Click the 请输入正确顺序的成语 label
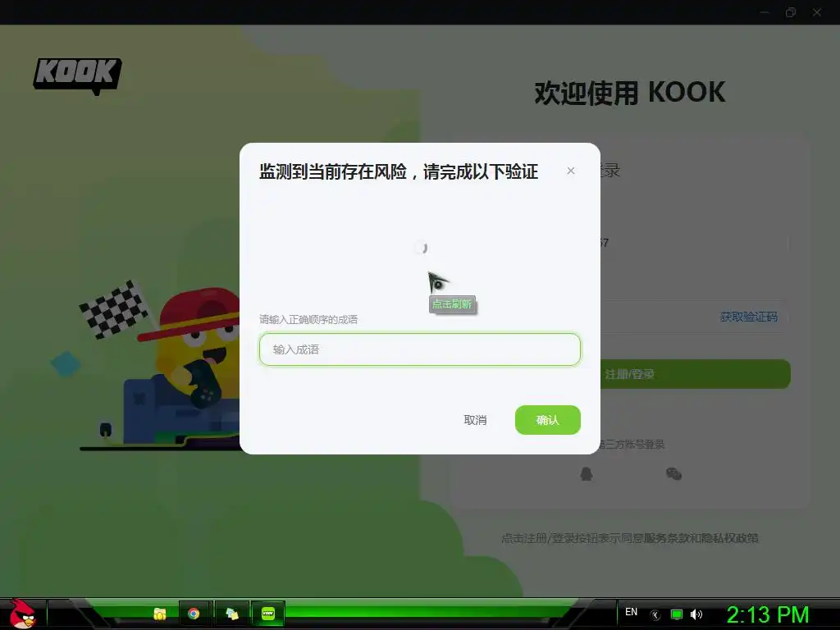This screenshot has width=840, height=630. click(x=308, y=320)
